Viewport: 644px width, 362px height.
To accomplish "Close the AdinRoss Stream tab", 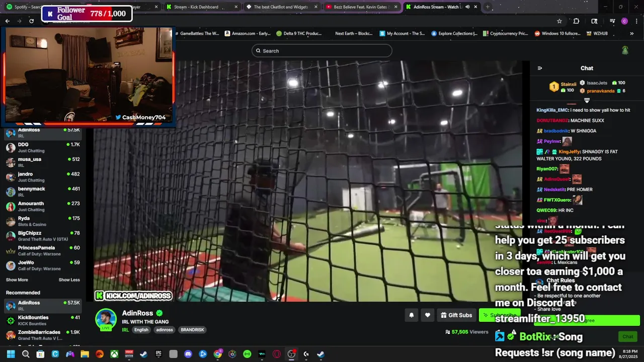I will click(475, 7).
